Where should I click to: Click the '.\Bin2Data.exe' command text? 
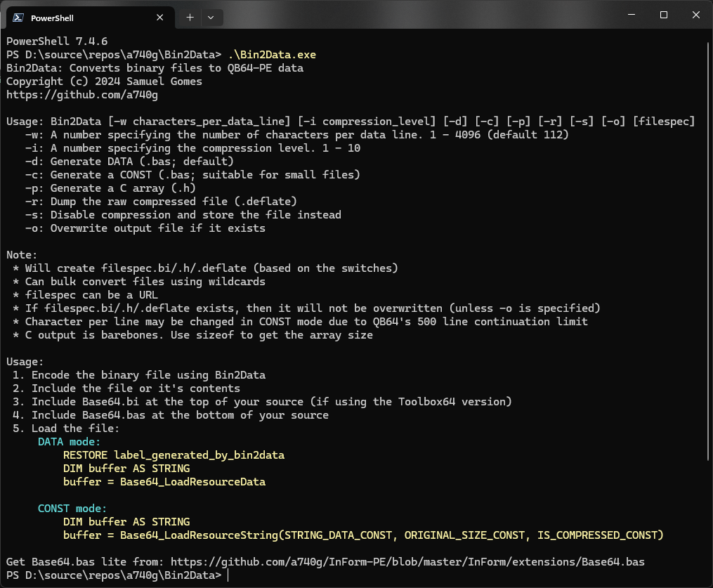tap(272, 55)
